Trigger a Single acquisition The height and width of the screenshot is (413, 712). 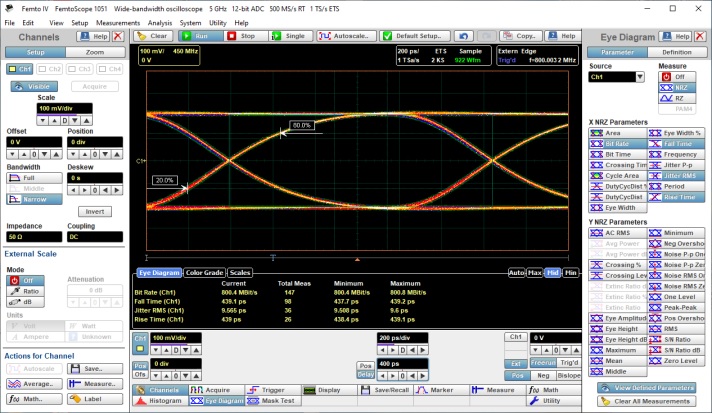pos(289,35)
